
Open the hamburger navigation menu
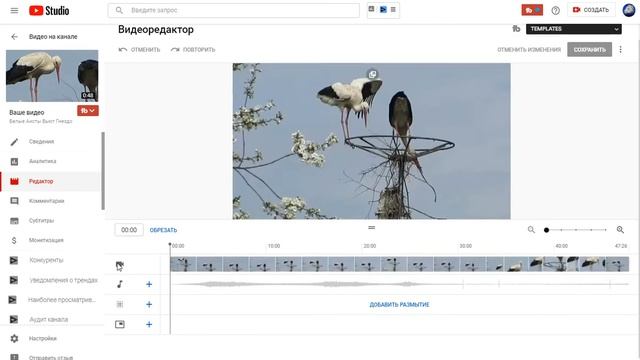coord(14,11)
